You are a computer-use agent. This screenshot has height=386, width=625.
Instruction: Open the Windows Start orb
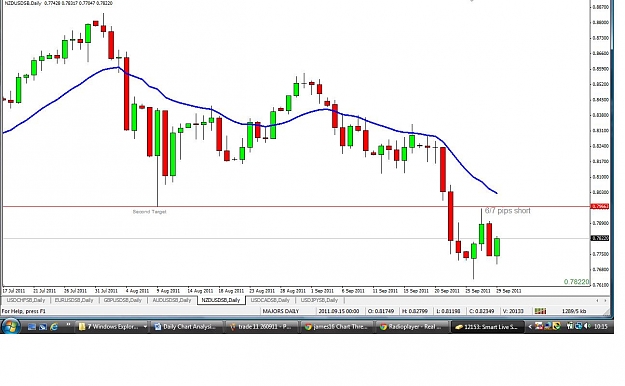click(10, 327)
